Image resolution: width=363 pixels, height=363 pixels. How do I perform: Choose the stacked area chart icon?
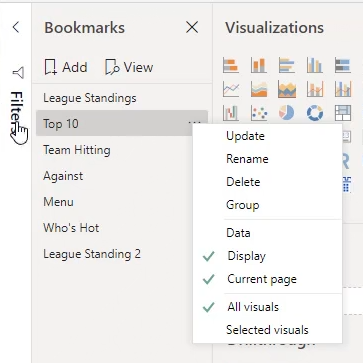(x=287, y=89)
